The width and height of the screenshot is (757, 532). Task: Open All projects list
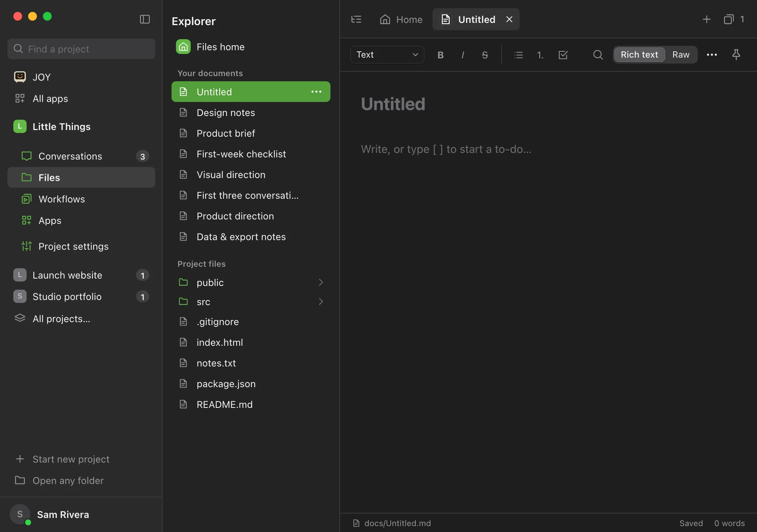pyautogui.click(x=81, y=318)
